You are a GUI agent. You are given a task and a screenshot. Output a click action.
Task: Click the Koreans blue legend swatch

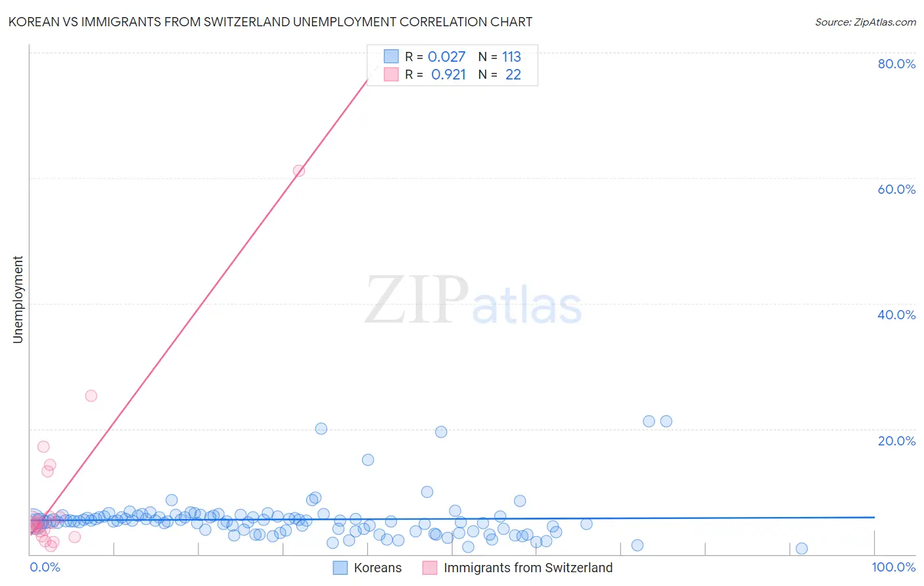click(x=340, y=568)
